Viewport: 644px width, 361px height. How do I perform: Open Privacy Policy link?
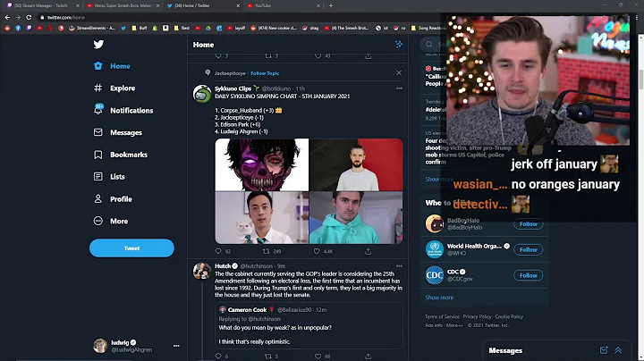[x=477, y=316]
